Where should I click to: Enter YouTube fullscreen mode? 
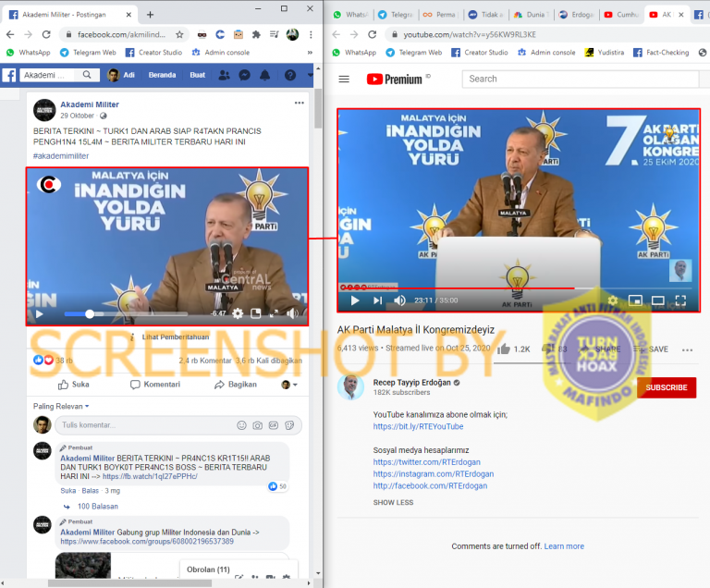tap(680, 300)
